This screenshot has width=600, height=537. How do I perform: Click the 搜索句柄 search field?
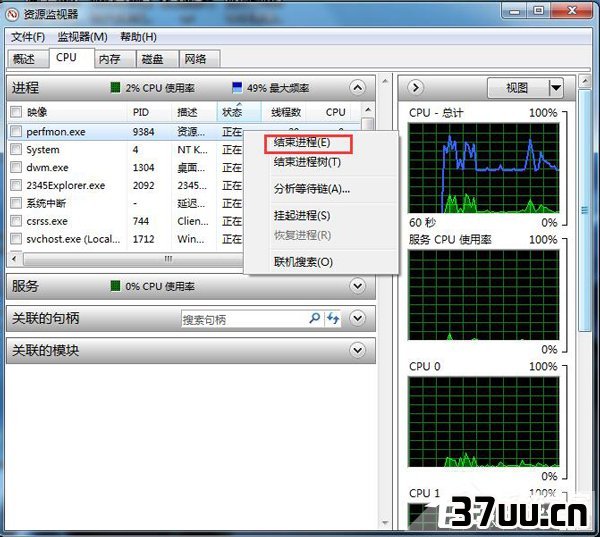point(244,318)
